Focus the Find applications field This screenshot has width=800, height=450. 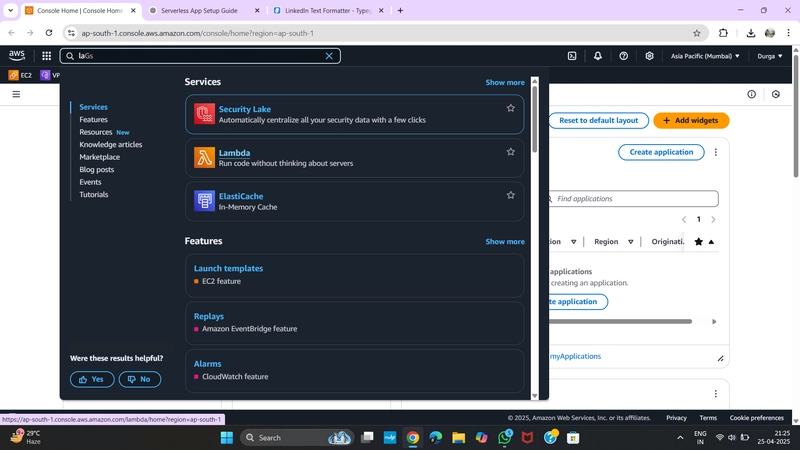click(x=634, y=198)
